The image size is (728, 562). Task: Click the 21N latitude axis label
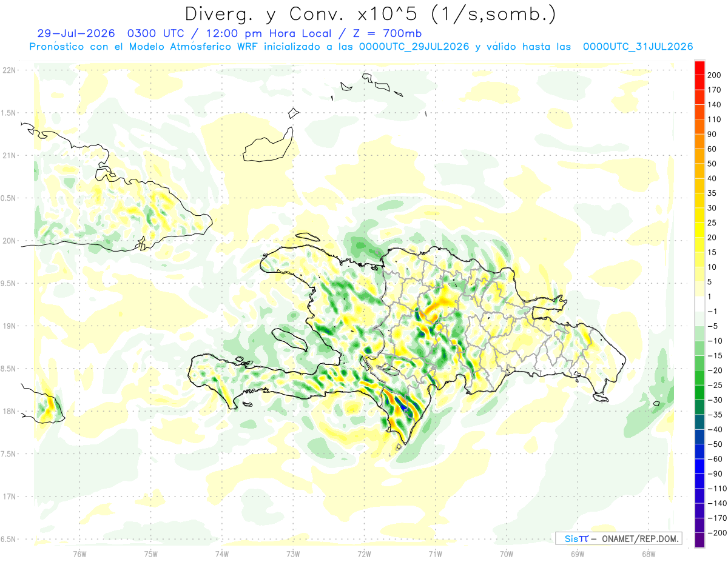pos(9,156)
